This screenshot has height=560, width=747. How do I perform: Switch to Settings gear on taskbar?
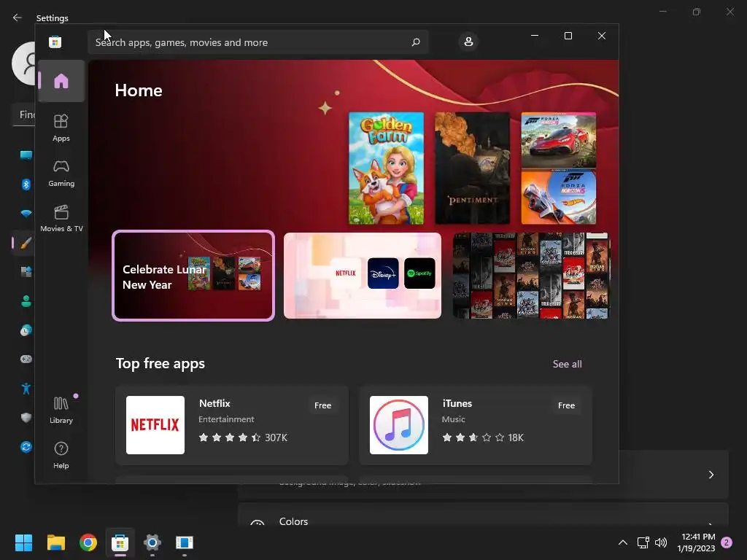[x=152, y=542]
